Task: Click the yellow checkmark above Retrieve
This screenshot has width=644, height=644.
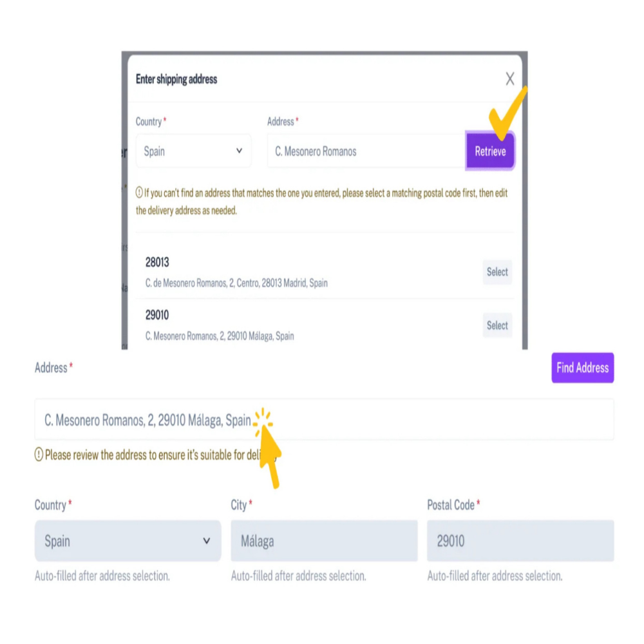Action: tap(507, 111)
